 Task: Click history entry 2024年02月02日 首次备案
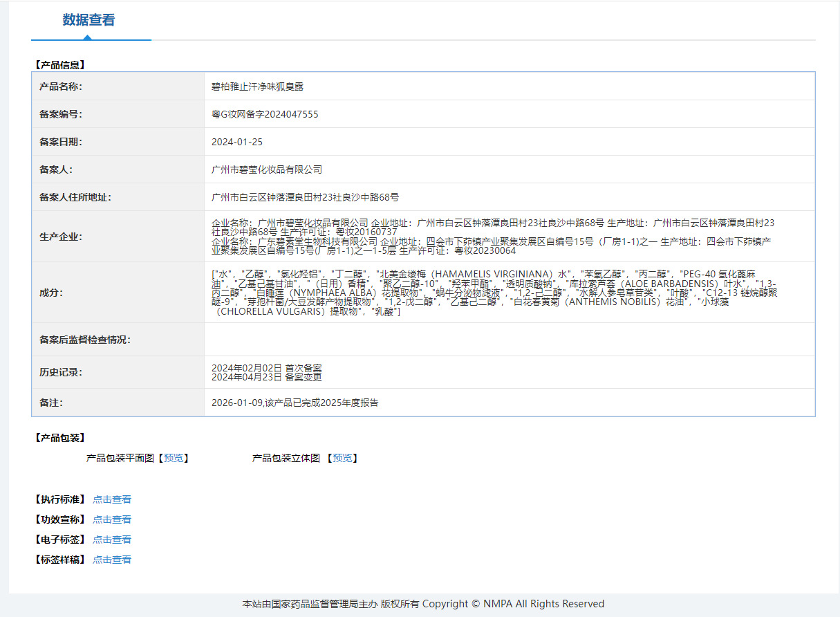coord(266,368)
